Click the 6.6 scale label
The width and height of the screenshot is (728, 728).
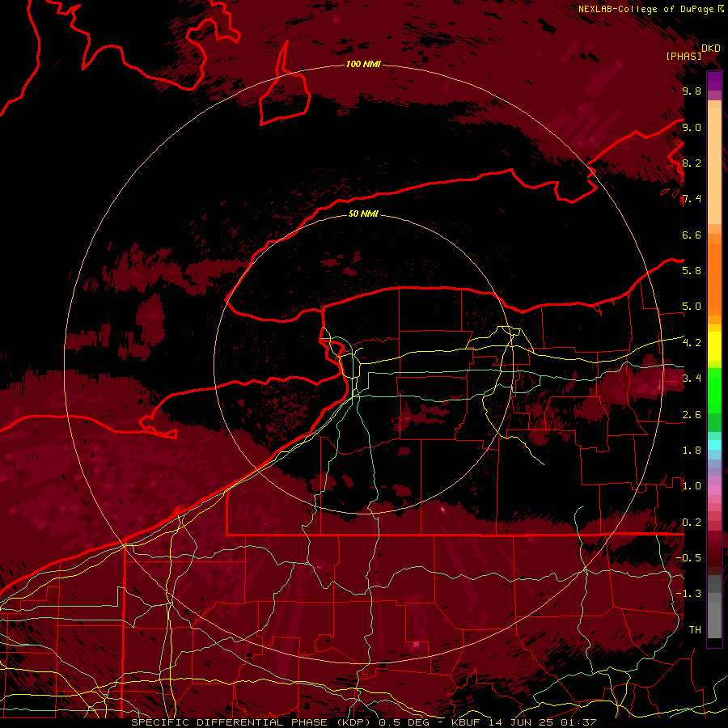click(692, 235)
